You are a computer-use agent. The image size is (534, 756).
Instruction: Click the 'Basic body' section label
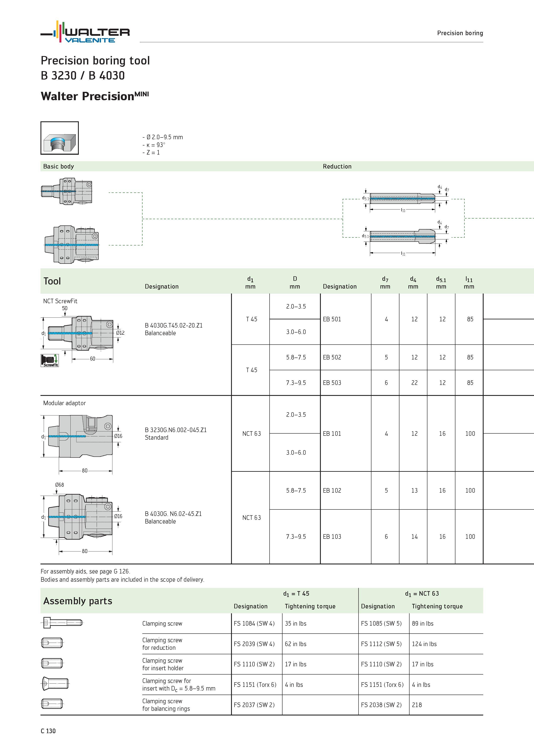(x=59, y=166)
